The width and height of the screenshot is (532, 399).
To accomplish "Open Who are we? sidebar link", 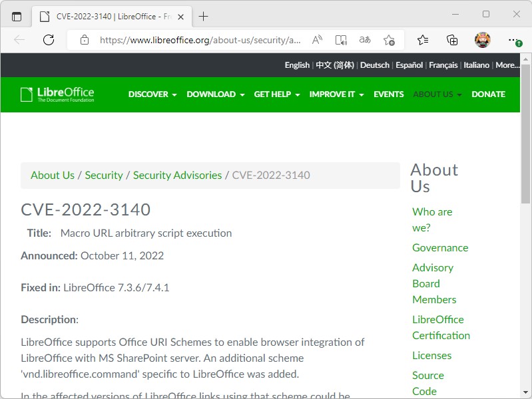I will tap(432, 219).
